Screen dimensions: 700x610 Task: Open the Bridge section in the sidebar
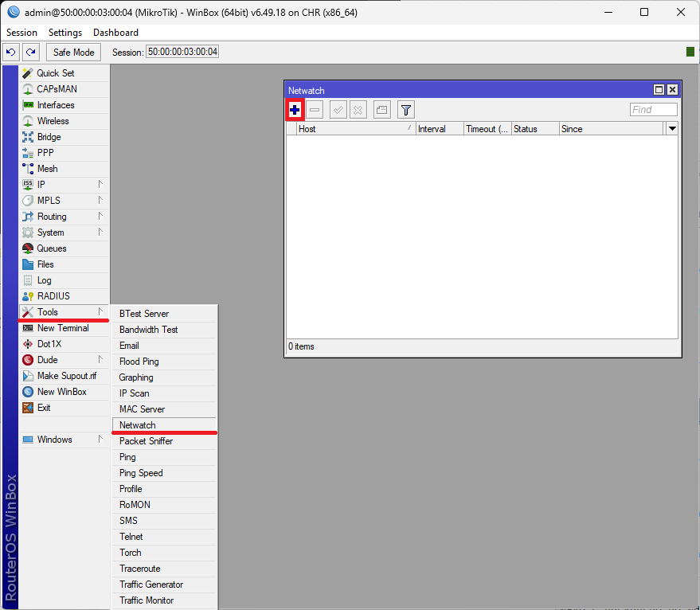[49, 137]
